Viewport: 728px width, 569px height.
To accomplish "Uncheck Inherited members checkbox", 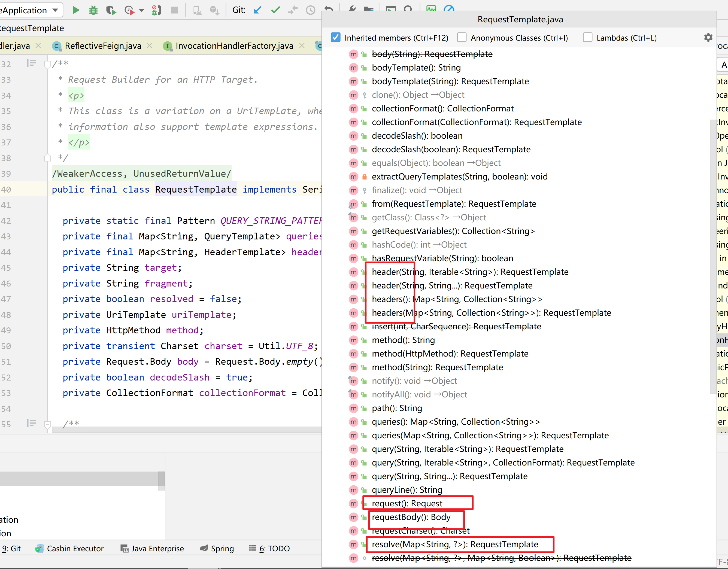I will pos(335,37).
